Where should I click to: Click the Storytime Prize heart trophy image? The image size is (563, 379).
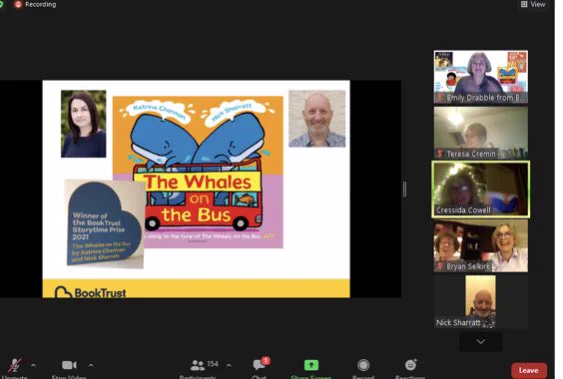pos(104,224)
